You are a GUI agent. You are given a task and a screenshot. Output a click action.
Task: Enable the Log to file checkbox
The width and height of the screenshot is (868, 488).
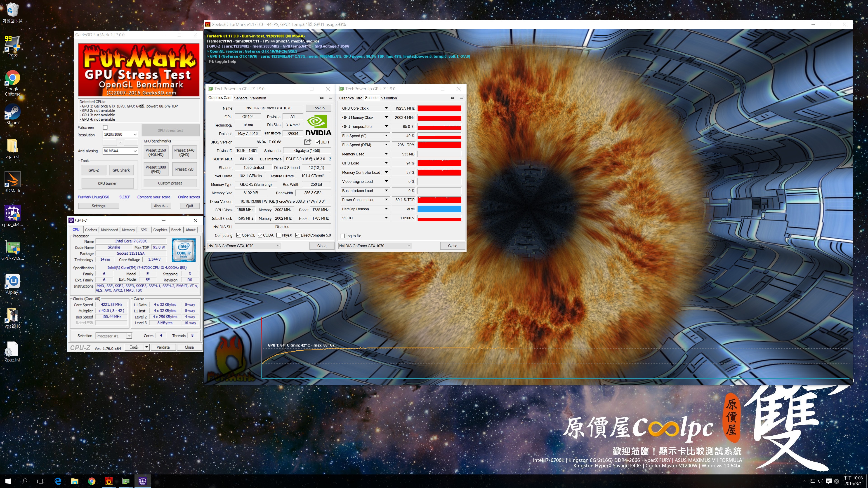(342, 236)
